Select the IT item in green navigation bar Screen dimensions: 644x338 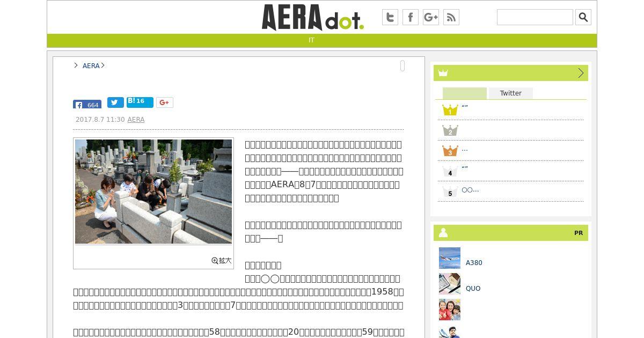tap(311, 40)
